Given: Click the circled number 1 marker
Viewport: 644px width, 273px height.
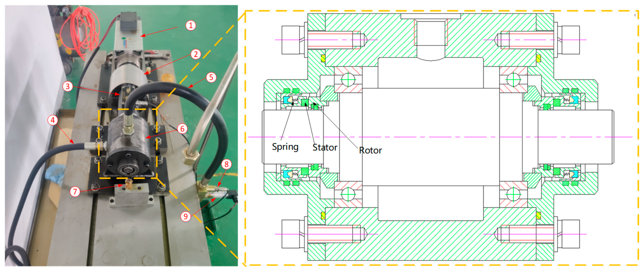Looking at the screenshot, I should 191,25.
